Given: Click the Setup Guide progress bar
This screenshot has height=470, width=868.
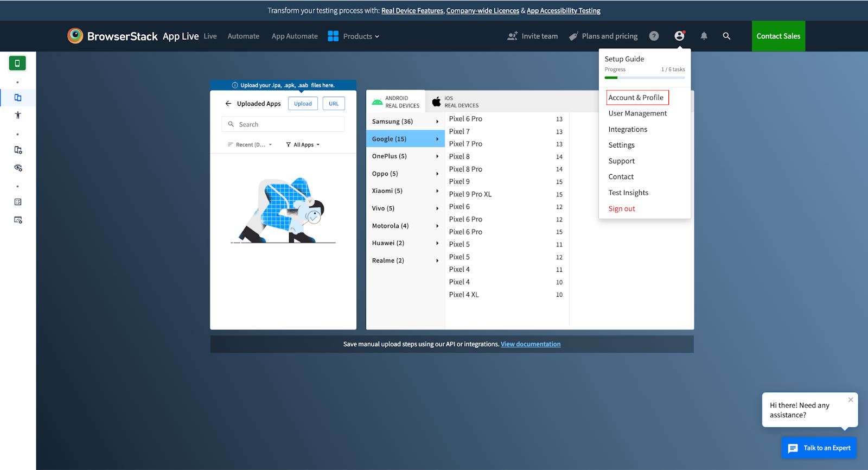Looking at the screenshot, I should [x=644, y=78].
